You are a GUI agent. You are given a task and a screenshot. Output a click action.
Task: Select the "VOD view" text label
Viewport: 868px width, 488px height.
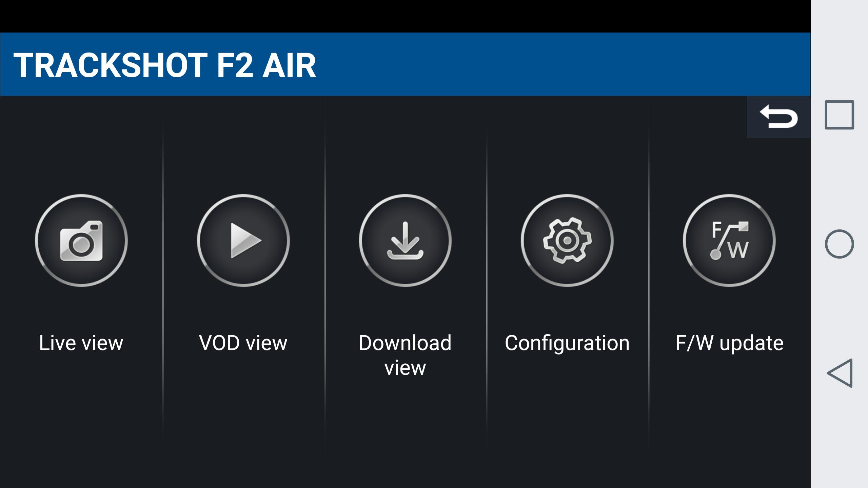coord(243,343)
